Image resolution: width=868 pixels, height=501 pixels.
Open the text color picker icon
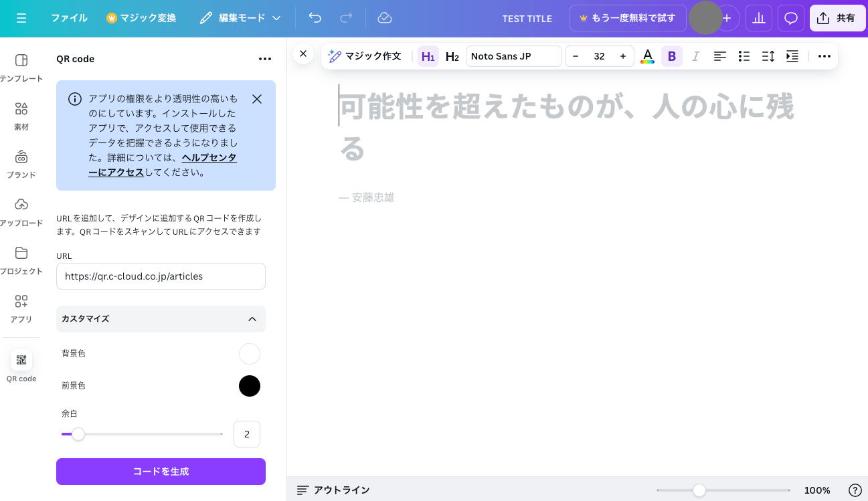point(647,56)
